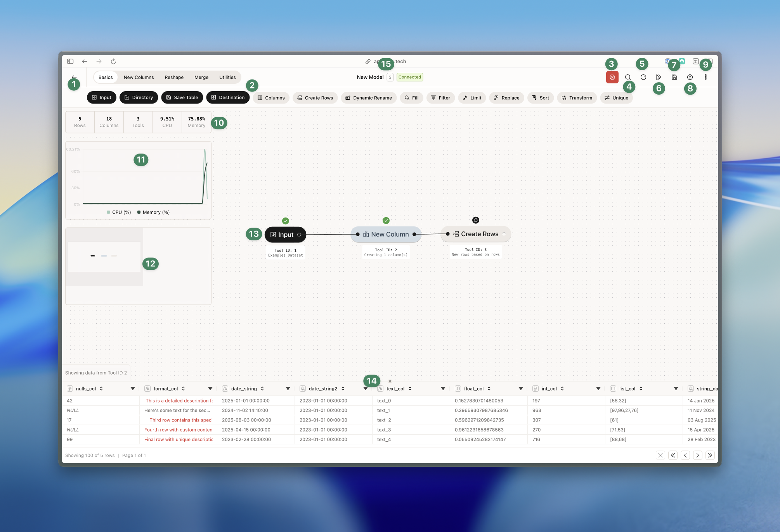This screenshot has width=780, height=532.
Task: Toggle the browser sidebar panel icon
Action: 70,61
